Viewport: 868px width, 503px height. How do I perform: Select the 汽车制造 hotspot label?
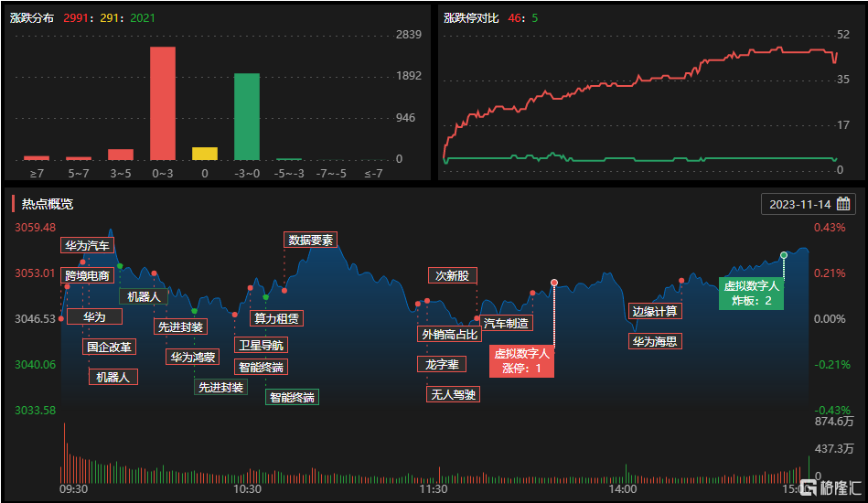[x=506, y=323]
